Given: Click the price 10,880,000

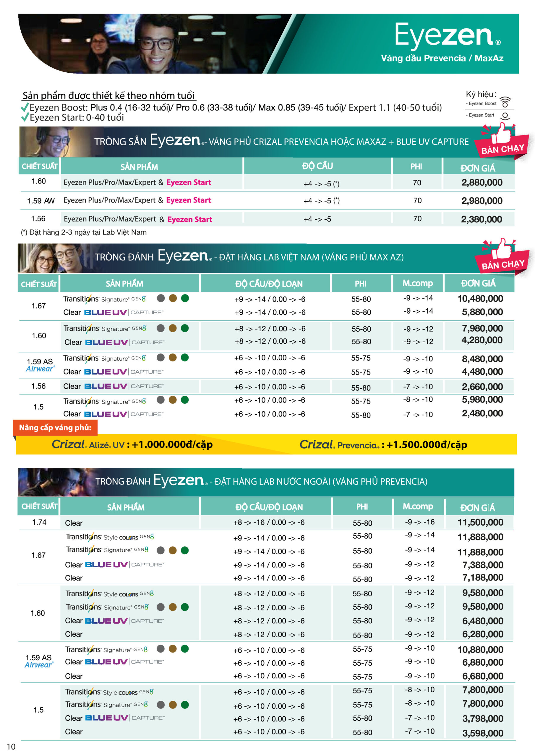Looking at the screenshot, I should point(481,650).
